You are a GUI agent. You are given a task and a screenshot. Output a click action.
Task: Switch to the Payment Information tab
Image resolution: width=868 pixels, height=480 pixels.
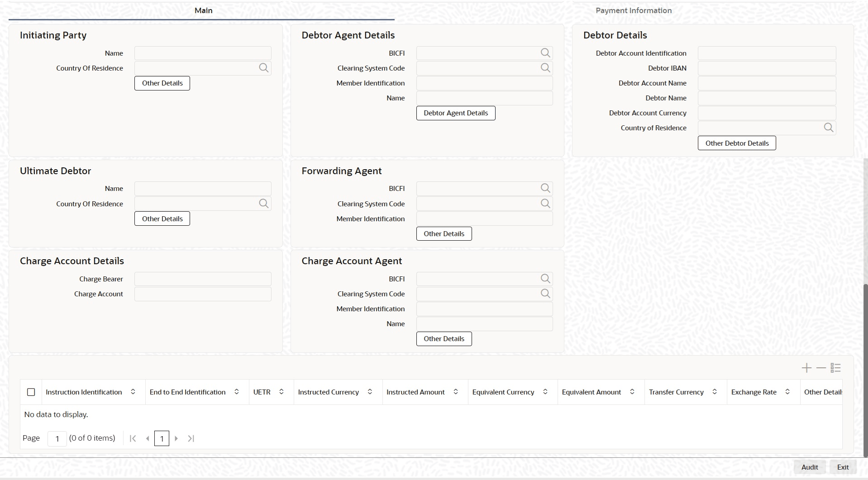(x=634, y=10)
